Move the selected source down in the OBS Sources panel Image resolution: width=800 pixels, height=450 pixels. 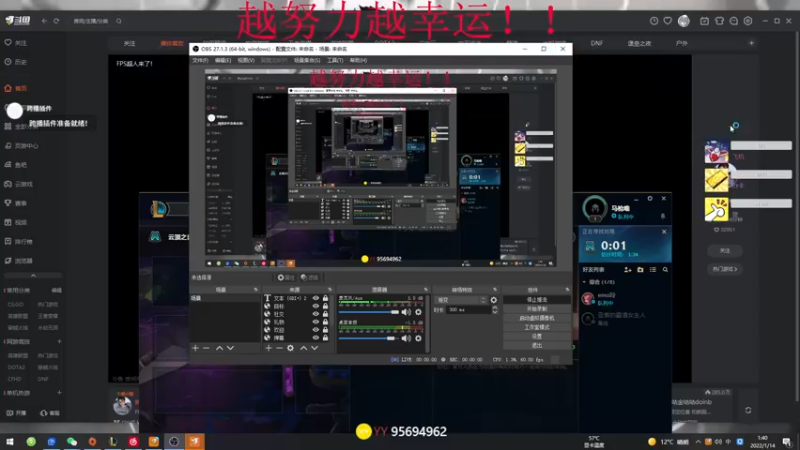pyautogui.click(x=315, y=348)
